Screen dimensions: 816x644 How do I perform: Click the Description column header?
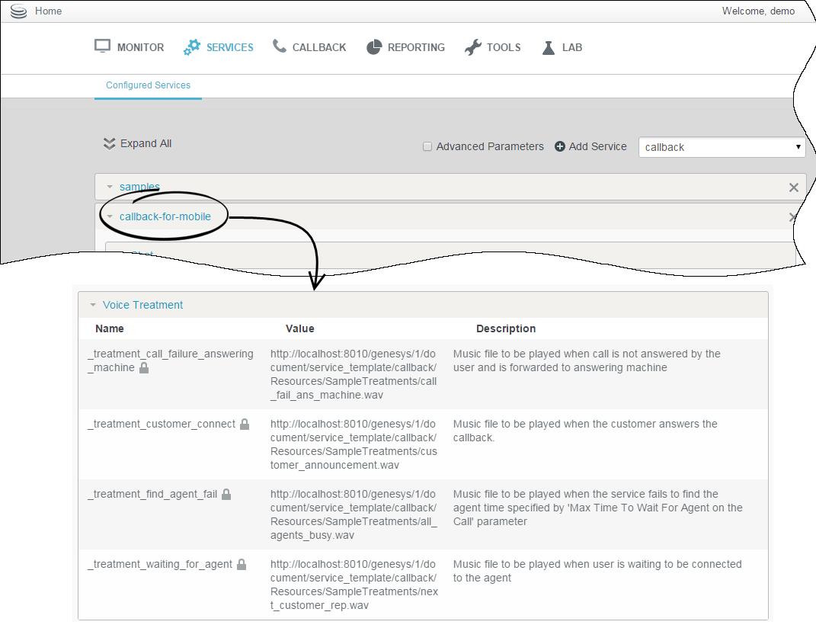[x=505, y=328]
